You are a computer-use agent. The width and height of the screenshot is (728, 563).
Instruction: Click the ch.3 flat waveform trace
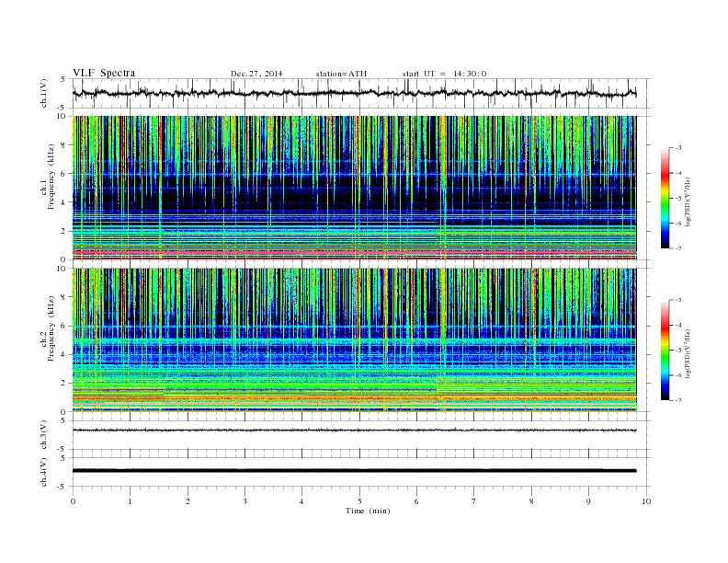tap(354, 431)
